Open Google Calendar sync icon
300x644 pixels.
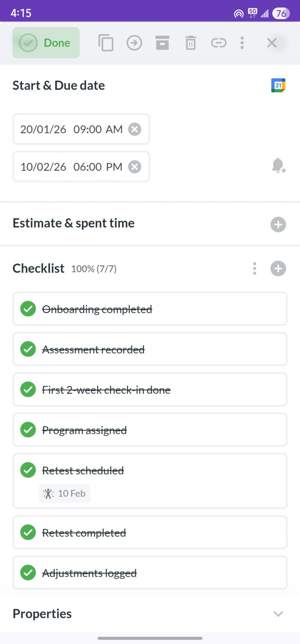(278, 85)
